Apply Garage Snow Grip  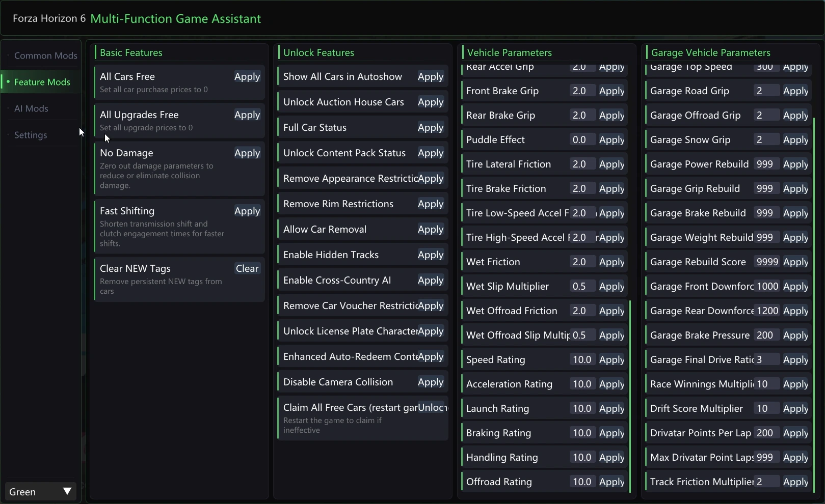tap(795, 139)
